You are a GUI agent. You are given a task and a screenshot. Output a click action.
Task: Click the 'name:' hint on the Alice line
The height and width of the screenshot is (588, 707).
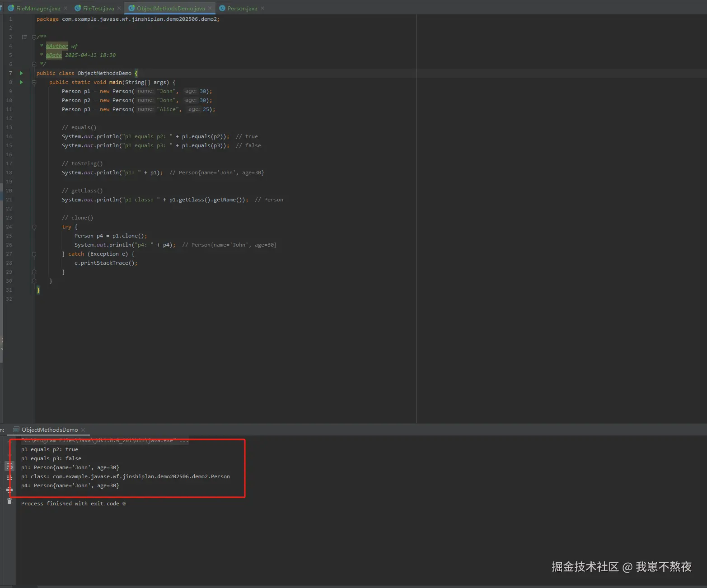(145, 109)
